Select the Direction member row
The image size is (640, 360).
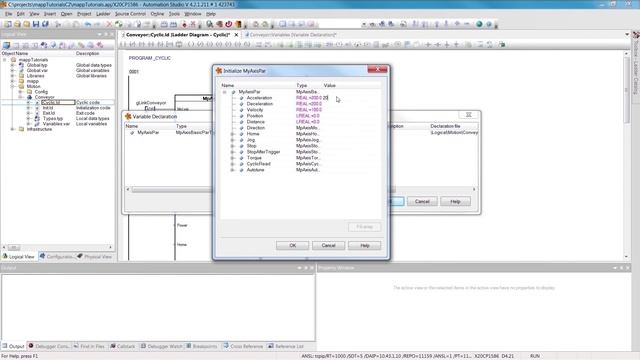[x=300, y=128]
